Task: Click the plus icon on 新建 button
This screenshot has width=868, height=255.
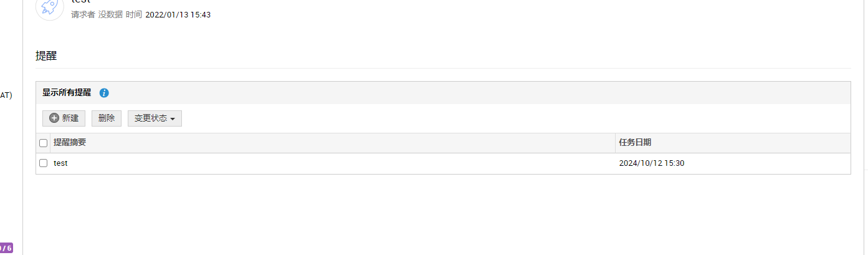Action: 54,118
